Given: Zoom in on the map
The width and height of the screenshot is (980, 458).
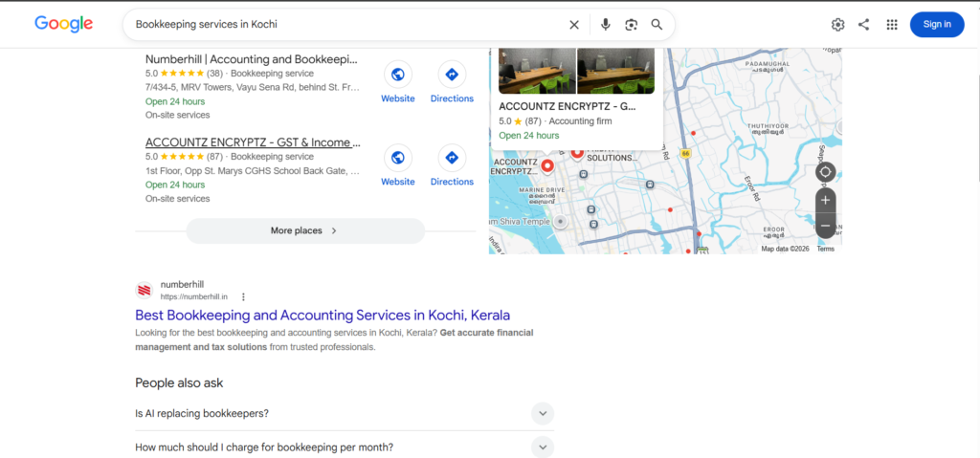Looking at the screenshot, I should pos(825,200).
